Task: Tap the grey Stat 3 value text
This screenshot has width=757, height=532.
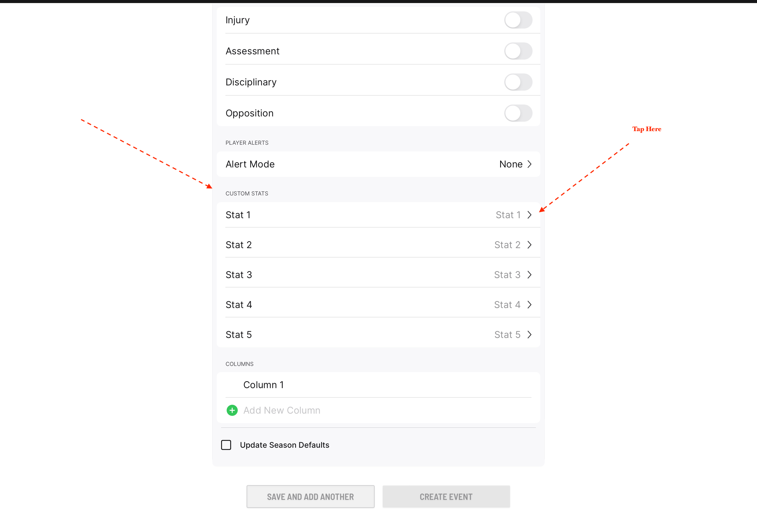Action: (x=507, y=275)
